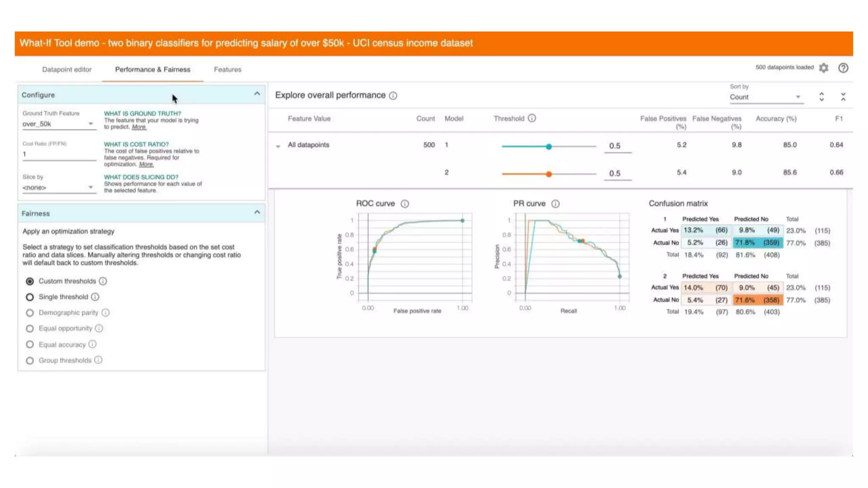
Task: Click the help question mark icon
Action: coord(843,68)
